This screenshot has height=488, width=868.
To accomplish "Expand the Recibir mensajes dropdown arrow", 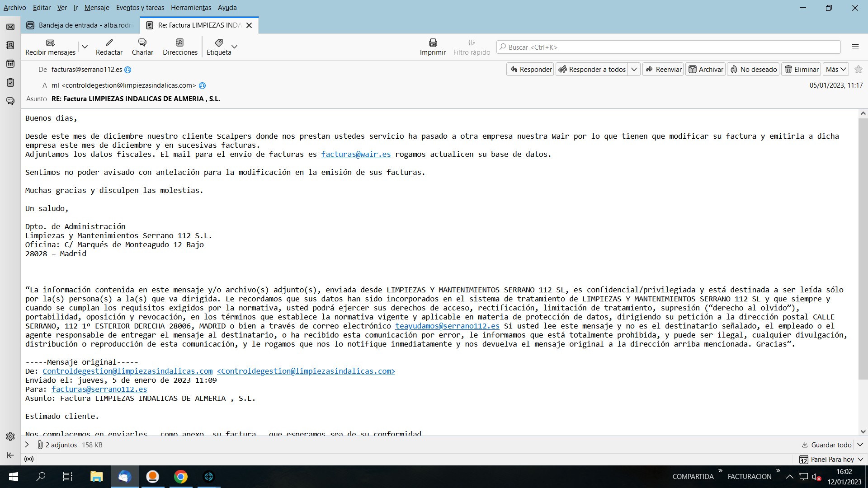I will click(85, 47).
